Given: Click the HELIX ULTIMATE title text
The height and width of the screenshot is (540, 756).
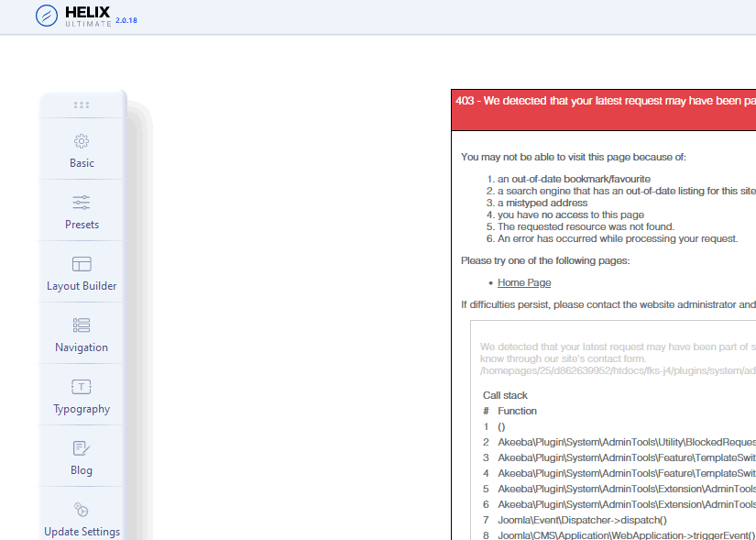Looking at the screenshot, I should tap(88, 16).
